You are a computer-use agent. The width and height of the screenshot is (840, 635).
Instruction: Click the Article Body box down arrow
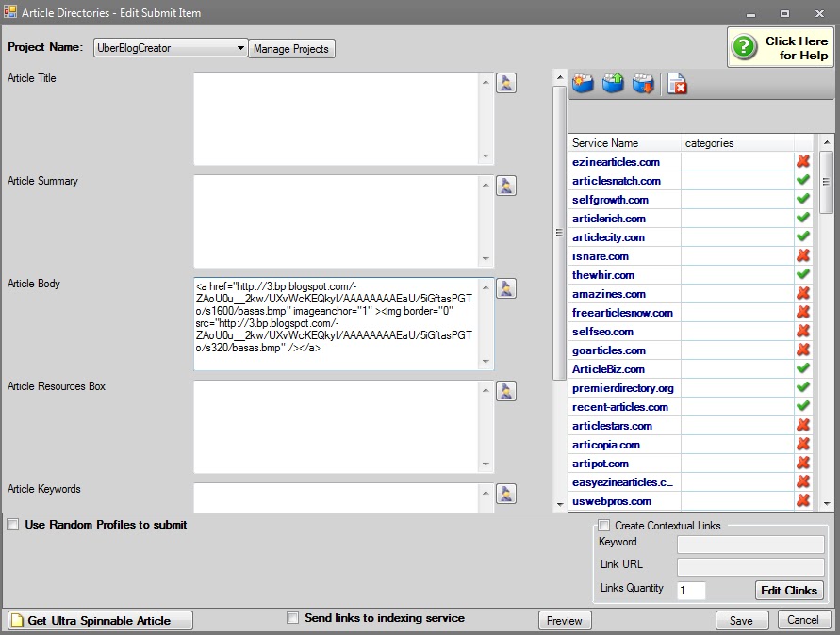[486, 362]
